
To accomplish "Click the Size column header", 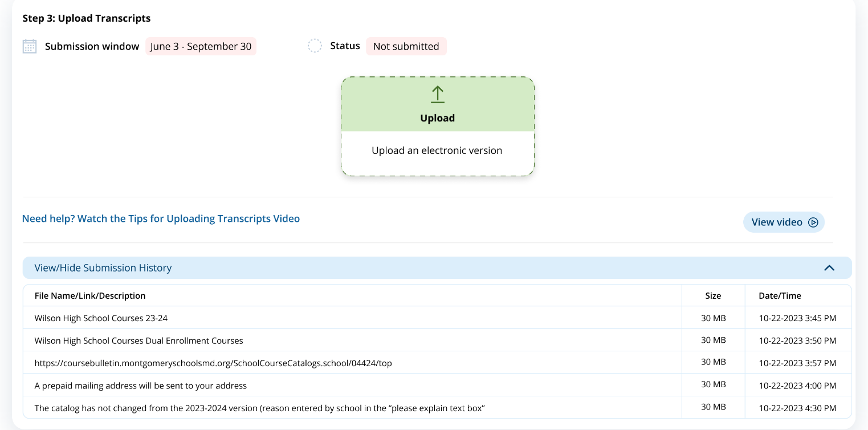I will point(713,296).
